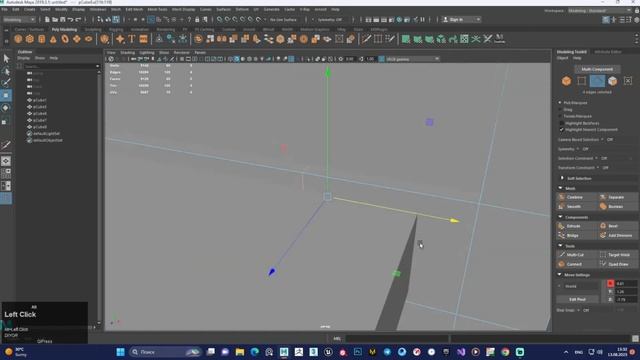Open Google Chrome from the taskbar

click(505, 352)
